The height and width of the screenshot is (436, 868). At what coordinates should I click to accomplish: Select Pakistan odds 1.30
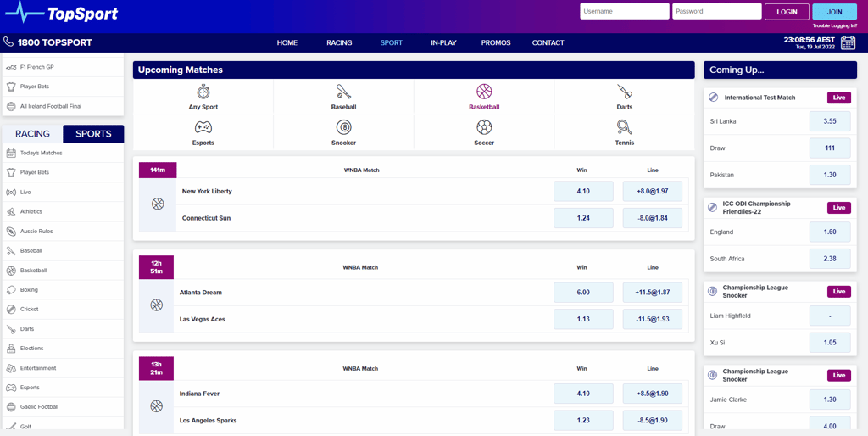830,175
